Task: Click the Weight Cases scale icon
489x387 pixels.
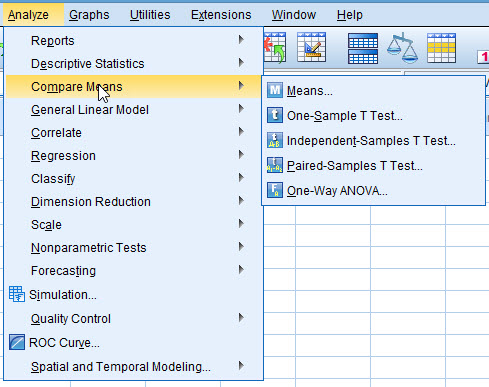Action: click(x=402, y=48)
